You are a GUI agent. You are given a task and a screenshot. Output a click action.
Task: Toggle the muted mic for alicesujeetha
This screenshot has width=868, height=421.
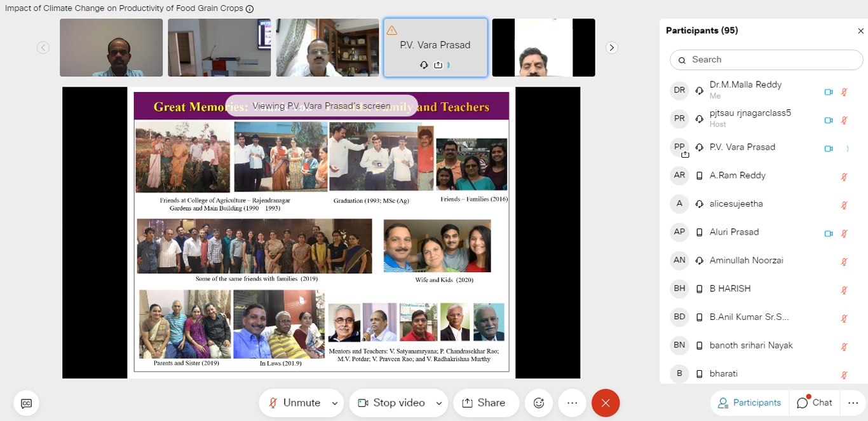[x=844, y=205]
